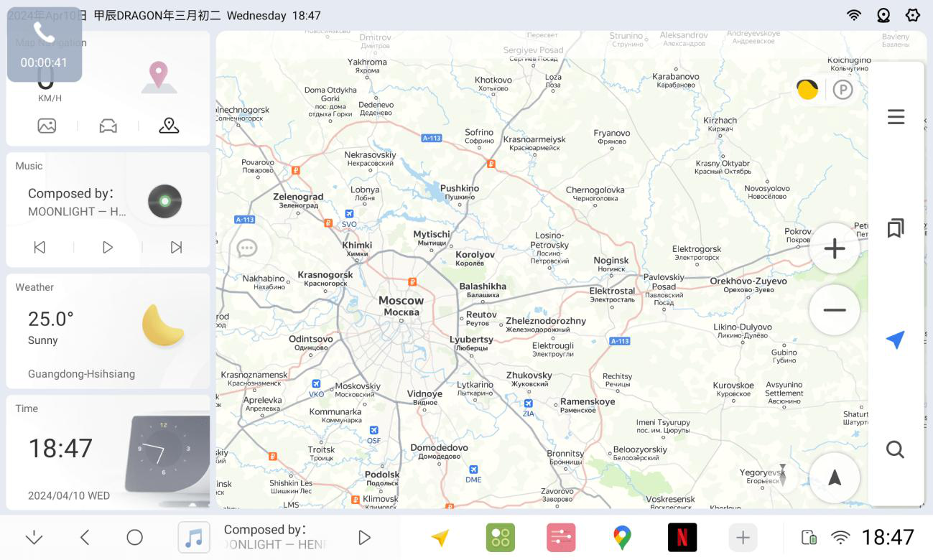Recenter the map with the compass arrow button
This screenshot has height=560, width=933.
point(834,477)
